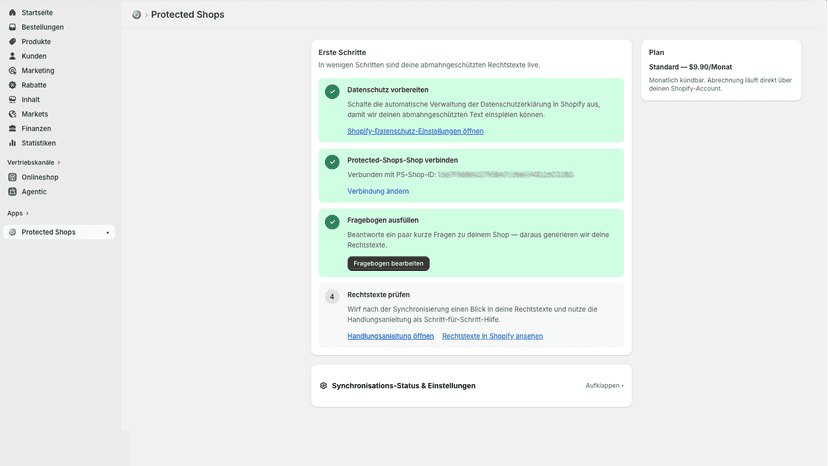828x466 pixels.
Task: Click Verbindung ändern link
Action: pyautogui.click(x=378, y=191)
